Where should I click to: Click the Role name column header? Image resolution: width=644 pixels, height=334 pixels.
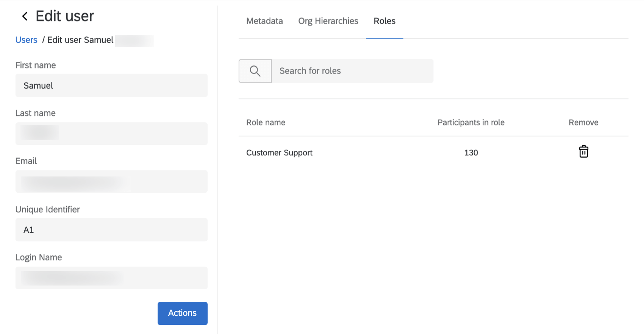point(266,123)
